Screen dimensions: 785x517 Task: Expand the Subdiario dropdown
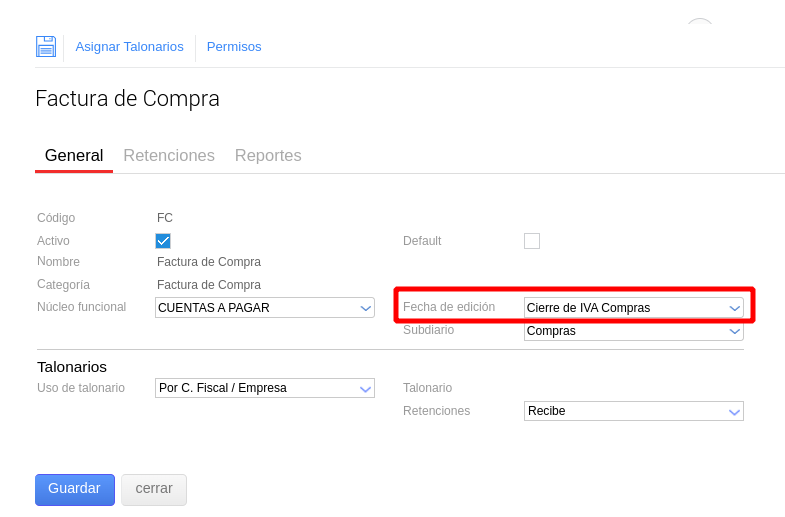634,331
